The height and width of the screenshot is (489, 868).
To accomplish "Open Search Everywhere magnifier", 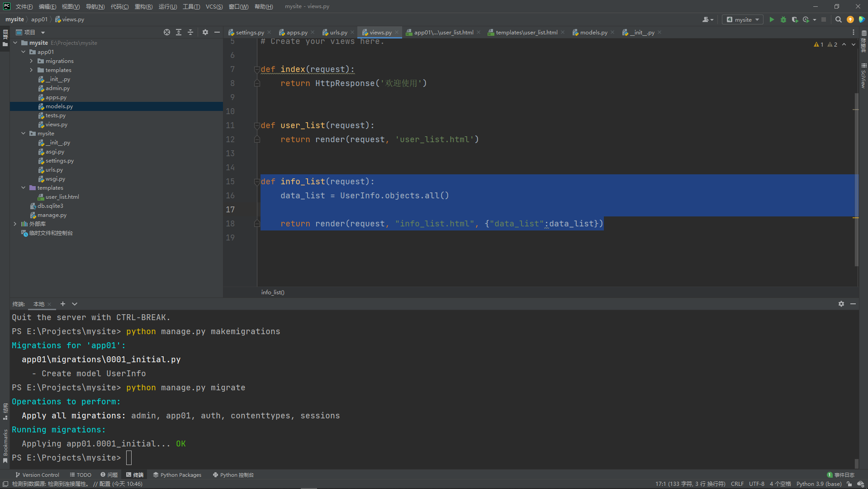I will 838,19.
